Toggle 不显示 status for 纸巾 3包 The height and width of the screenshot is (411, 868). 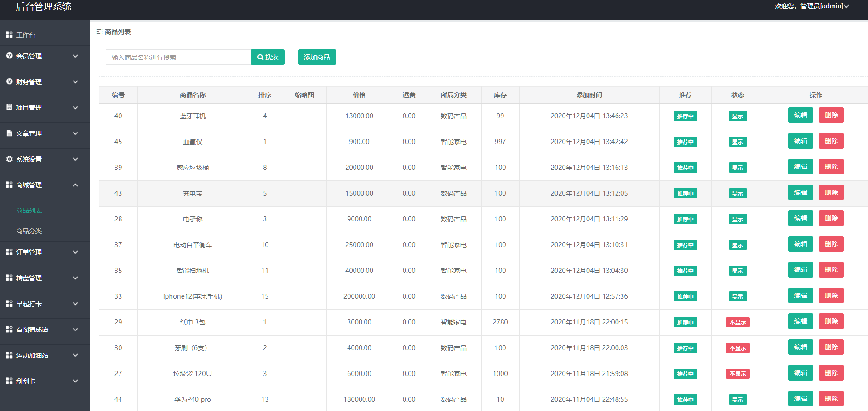(737, 322)
